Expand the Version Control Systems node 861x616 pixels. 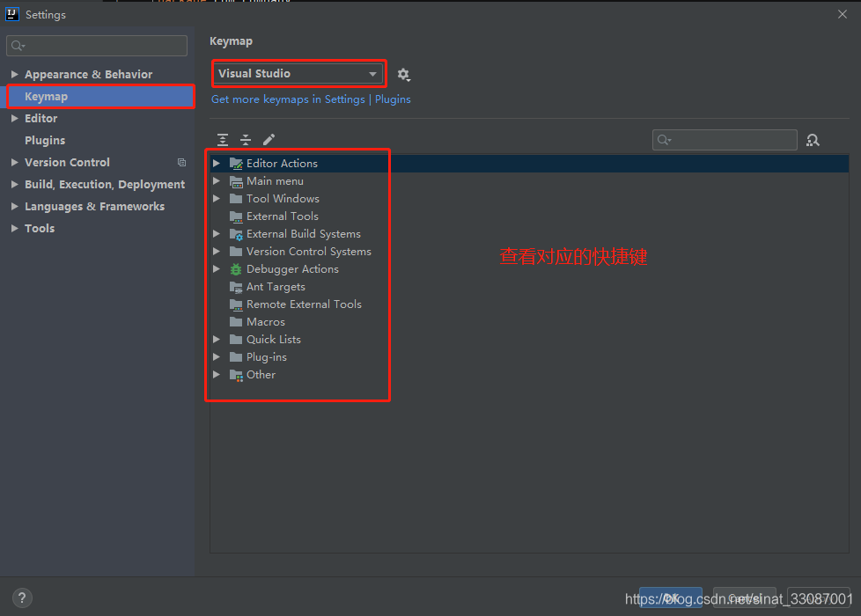[x=217, y=252]
